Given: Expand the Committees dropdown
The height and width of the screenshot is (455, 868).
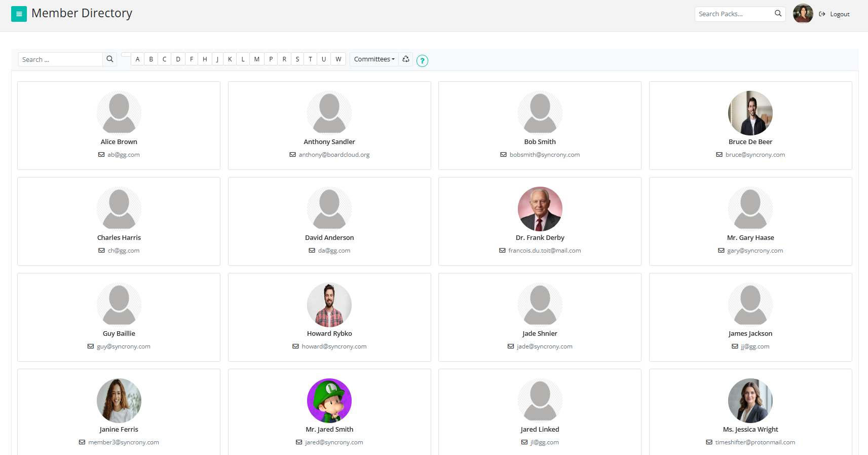Looking at the screenshot, I should 374,59.
